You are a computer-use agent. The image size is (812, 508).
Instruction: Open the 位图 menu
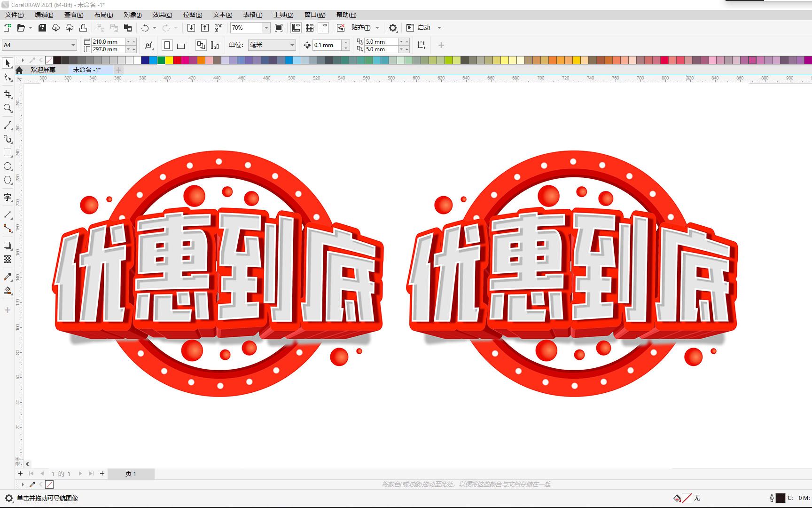192,15
